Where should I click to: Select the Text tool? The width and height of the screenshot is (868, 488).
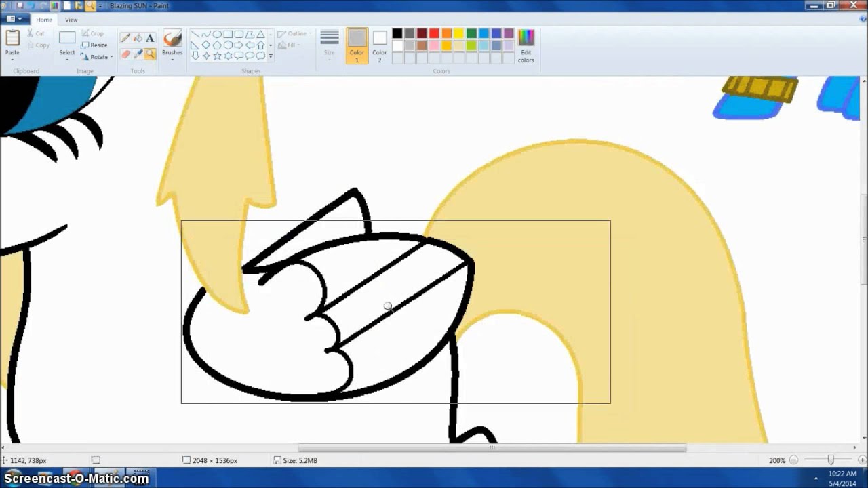tap(150, 38)
